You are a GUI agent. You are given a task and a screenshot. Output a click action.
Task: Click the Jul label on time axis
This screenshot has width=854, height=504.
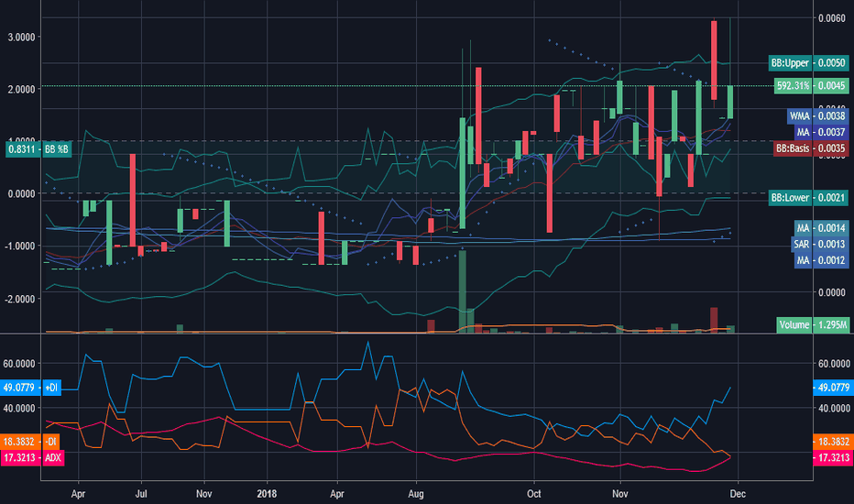141,494
